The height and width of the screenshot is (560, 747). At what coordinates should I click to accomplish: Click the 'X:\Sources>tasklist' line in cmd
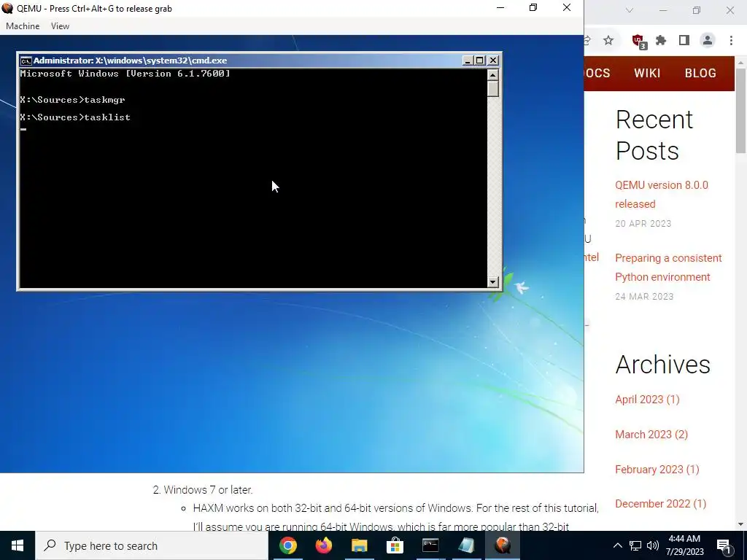tap(75, 117)
